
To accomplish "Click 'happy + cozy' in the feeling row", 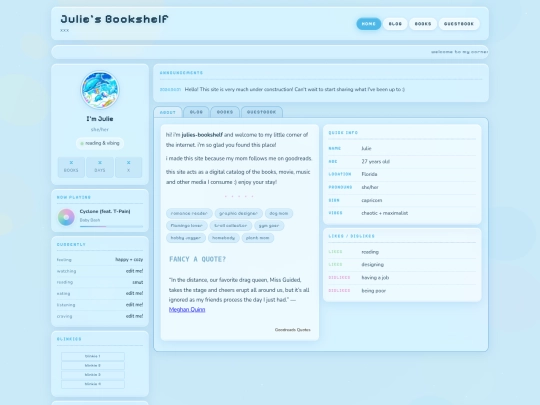I will [129, 260].
